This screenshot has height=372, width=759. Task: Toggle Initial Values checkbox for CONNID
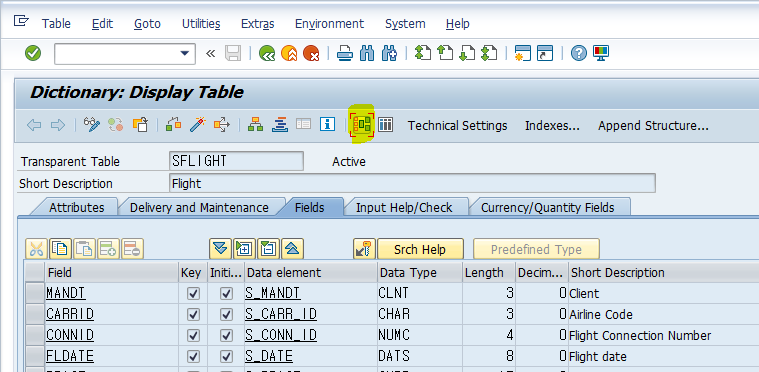click(x=226, y=336)
